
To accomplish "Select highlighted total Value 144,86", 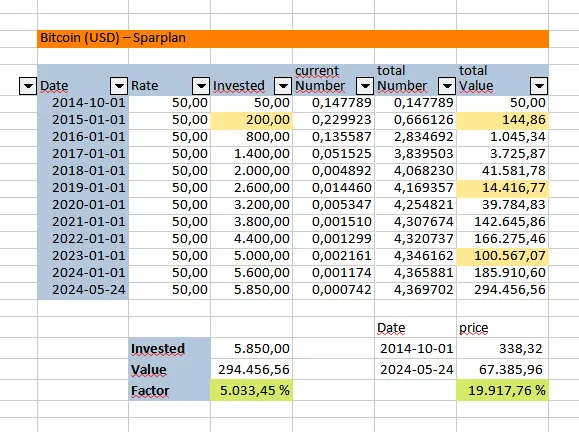I will [503, 120].
